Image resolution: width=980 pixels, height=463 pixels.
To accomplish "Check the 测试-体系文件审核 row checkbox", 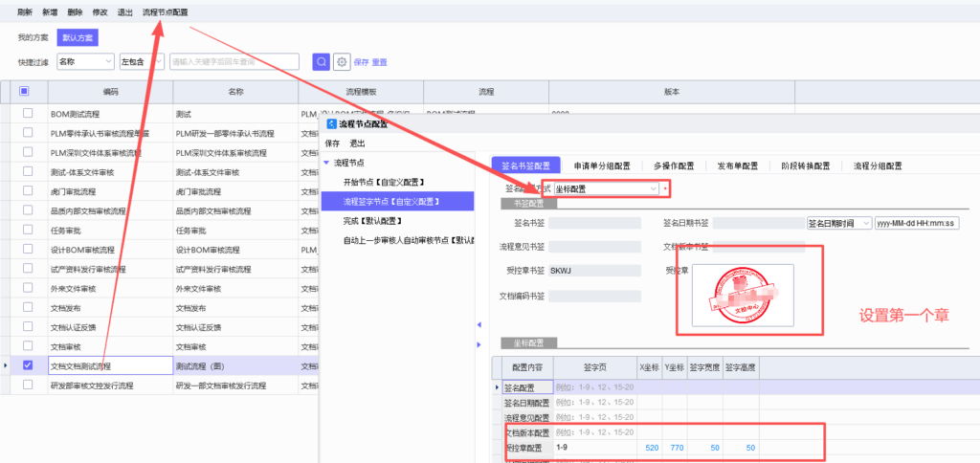I will pos(28,171).
